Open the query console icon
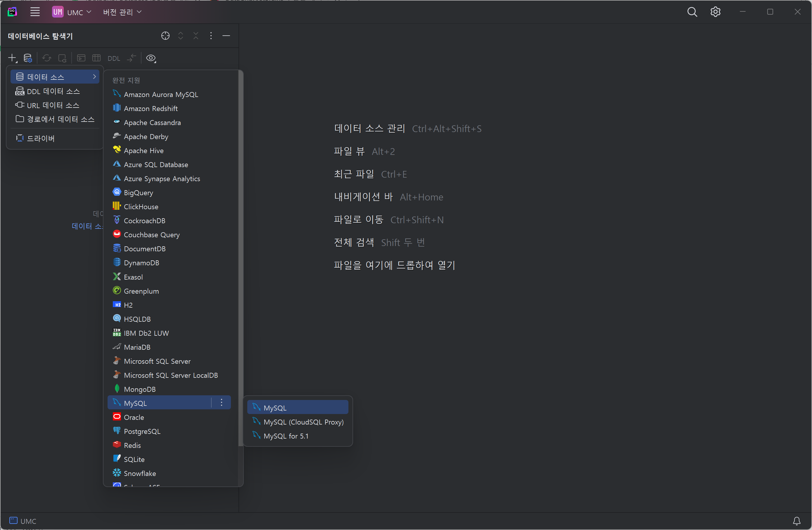 [81, 58]
